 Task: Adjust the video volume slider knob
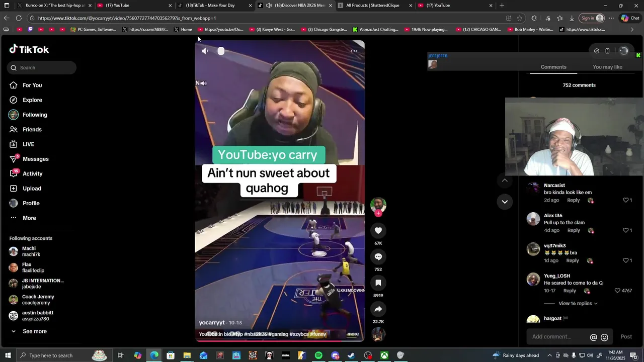click(x=221, y=51)
